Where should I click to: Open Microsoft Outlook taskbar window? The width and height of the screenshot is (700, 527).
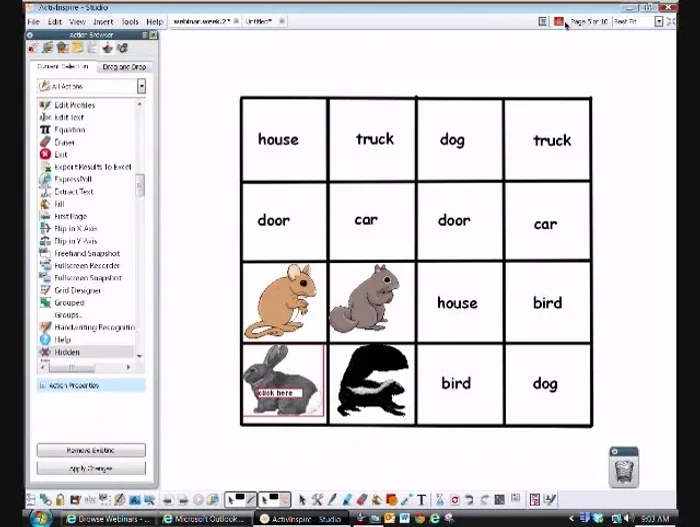click(x=204, y=519)
